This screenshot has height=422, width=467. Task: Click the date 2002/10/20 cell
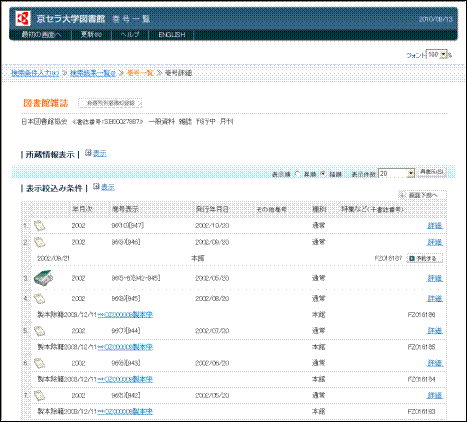pyautogui.click(x=212, y=226)
